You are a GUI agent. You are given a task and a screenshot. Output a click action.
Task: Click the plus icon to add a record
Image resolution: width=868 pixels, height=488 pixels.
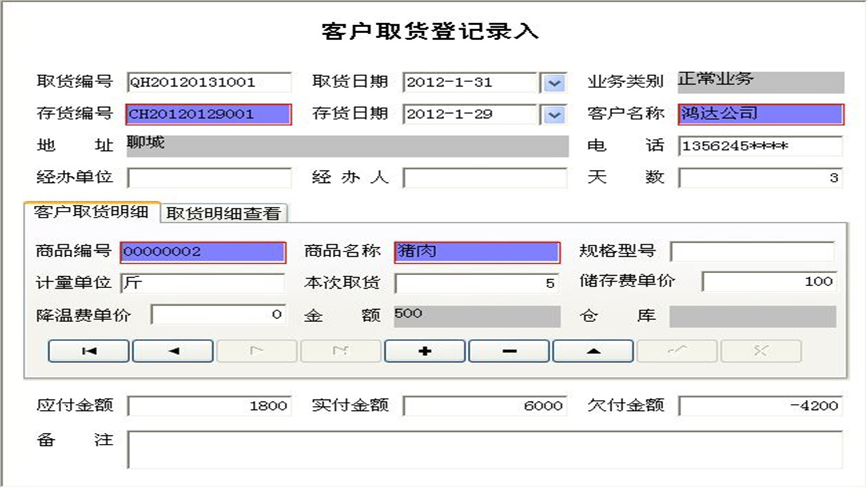pos(425,350)
